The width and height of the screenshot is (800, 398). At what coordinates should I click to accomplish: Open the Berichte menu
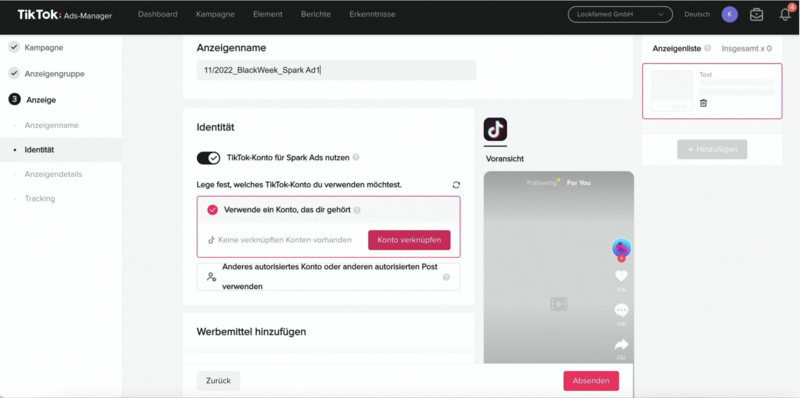316,14
